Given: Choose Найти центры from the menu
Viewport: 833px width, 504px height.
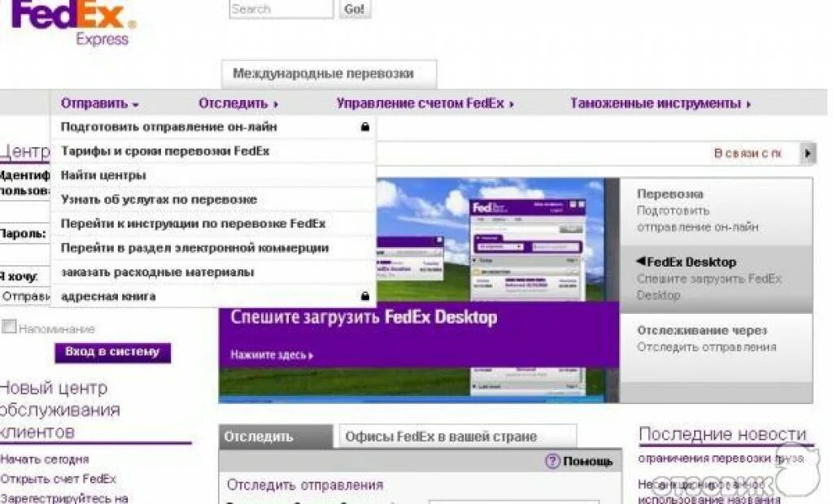Looking at the screenshot, I should (214, 176).
